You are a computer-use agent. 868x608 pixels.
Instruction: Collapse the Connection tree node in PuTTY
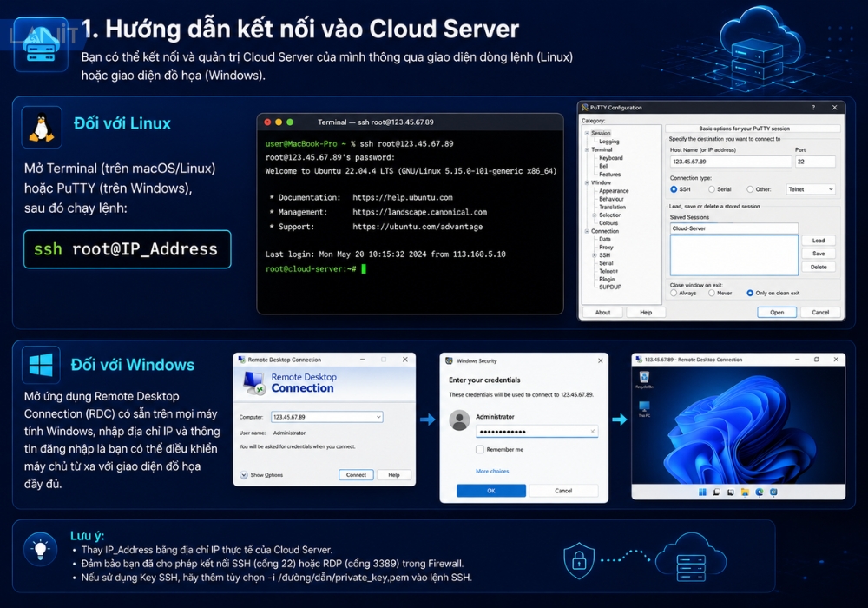[587, 231]
